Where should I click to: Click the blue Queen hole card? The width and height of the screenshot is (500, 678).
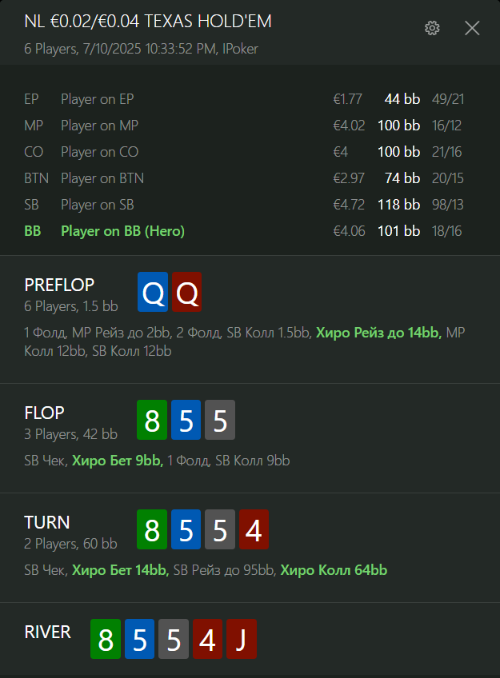tap(153, 292)
